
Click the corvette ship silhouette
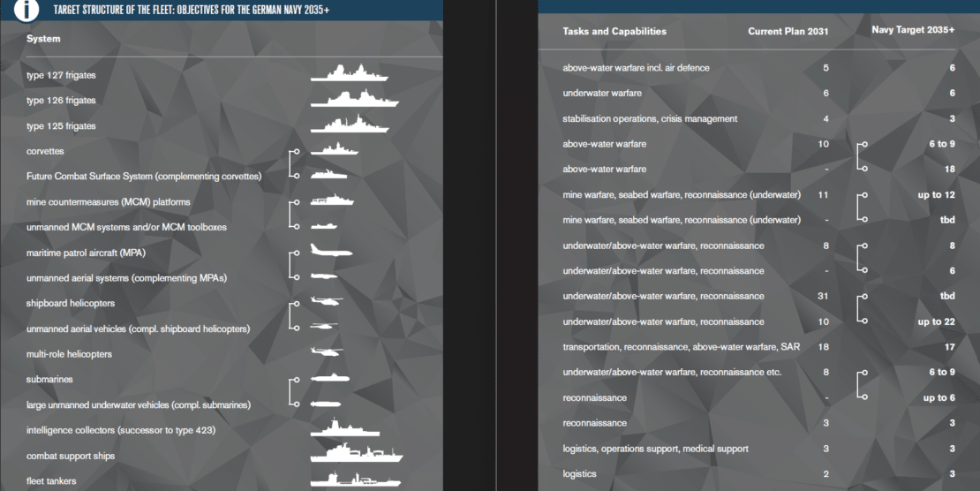click(334, 150)
